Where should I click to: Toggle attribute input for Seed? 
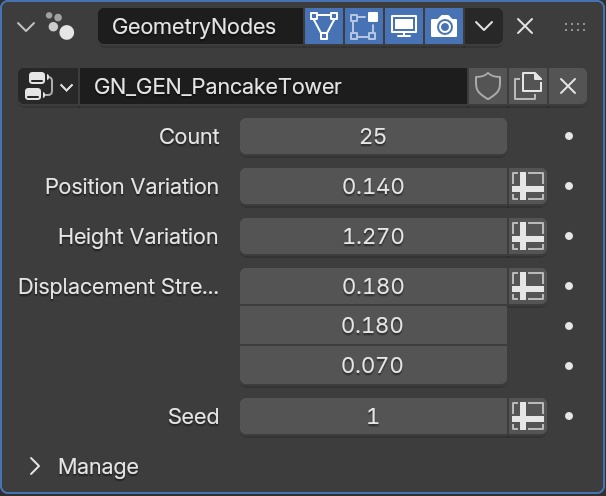(x=527, y=416)
